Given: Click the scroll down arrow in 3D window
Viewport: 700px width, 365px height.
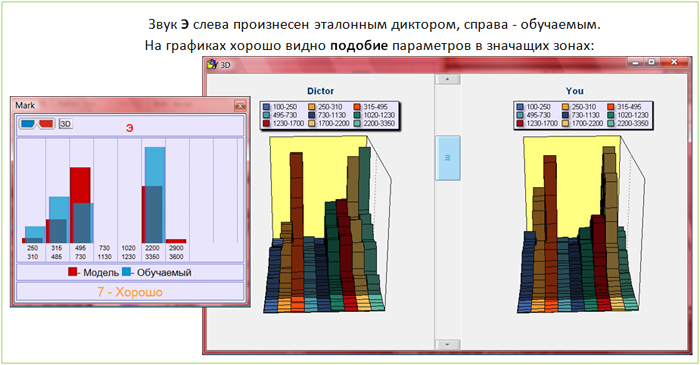Looking at the screenshot, I should tap(447, 344).
